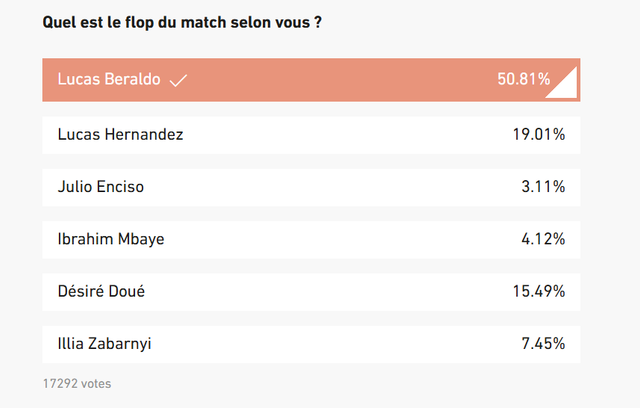Click the "Illia Zabarnyi" name label

pos(105,344)
